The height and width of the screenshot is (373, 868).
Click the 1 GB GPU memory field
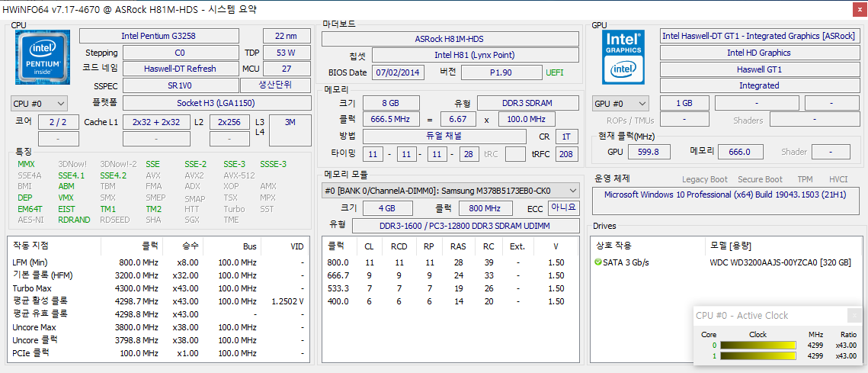click(x=684, y=103)
